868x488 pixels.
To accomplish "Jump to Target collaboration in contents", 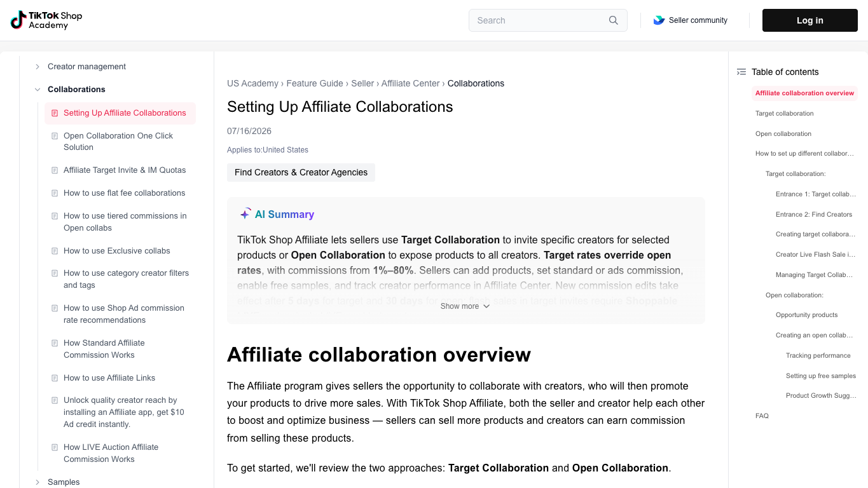I will [784, 114].
